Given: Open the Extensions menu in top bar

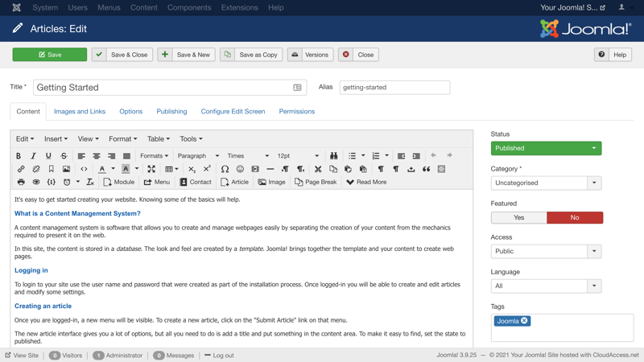Looking at the screenshot, I should click(239, 7).
